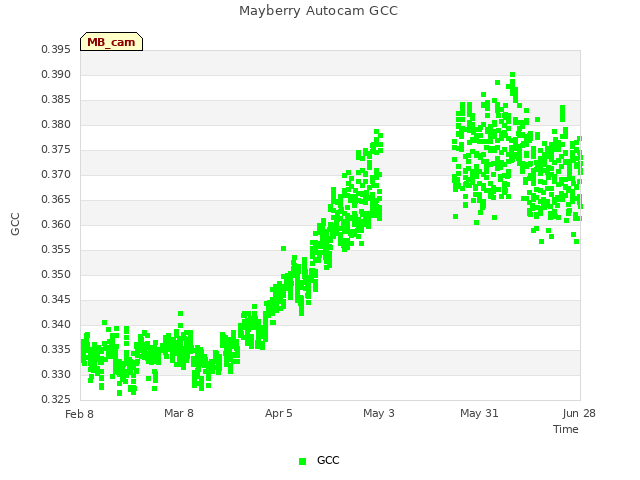
Task: Click the GCC legend text
Action: pos(328,460)
